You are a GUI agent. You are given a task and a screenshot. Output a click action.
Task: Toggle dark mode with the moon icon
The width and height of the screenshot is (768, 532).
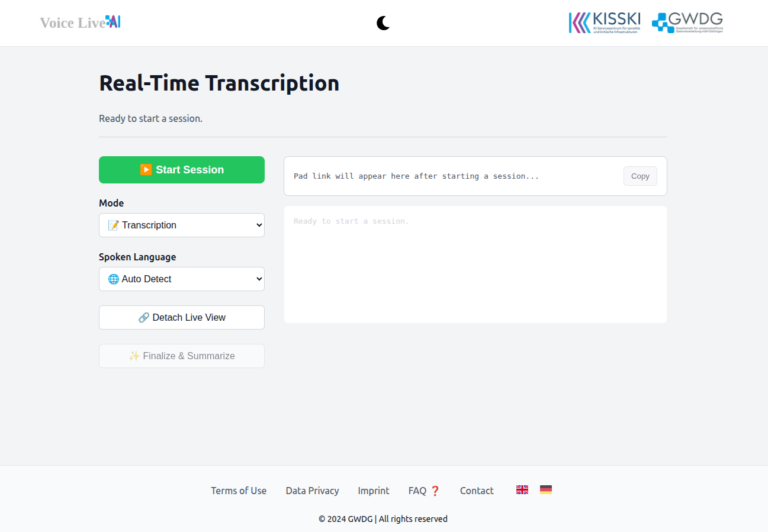[383, 23]
